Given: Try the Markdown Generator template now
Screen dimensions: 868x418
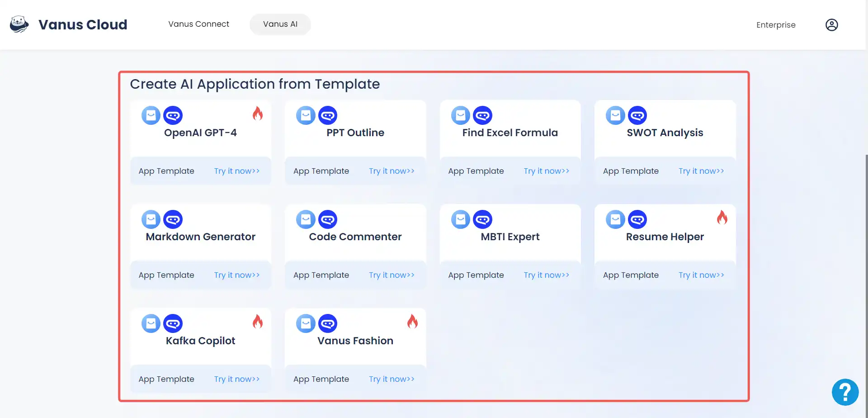Looking at the screenshot, I should pyautogui.click(x=237, y=275).
